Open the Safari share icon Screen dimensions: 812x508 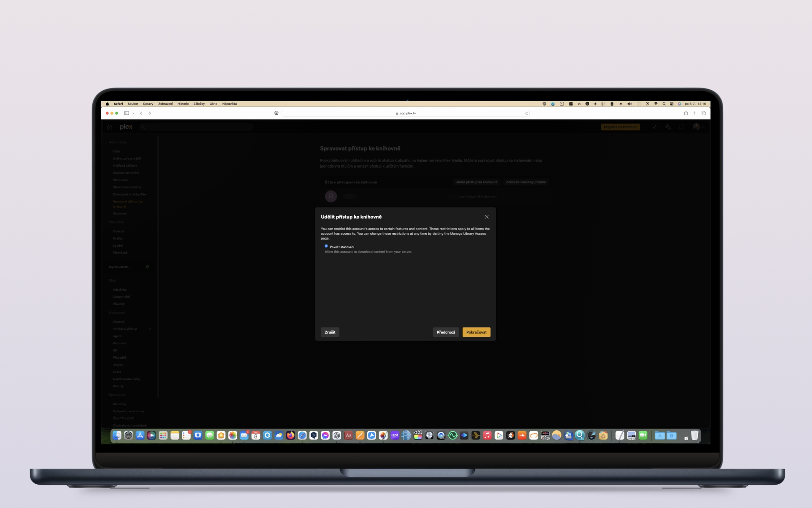[x=686, y=113]
